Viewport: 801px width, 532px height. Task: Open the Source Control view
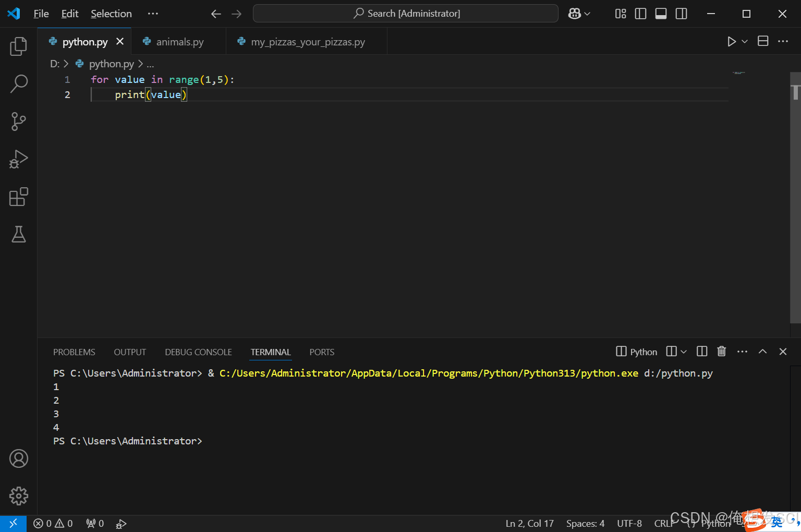19,122
